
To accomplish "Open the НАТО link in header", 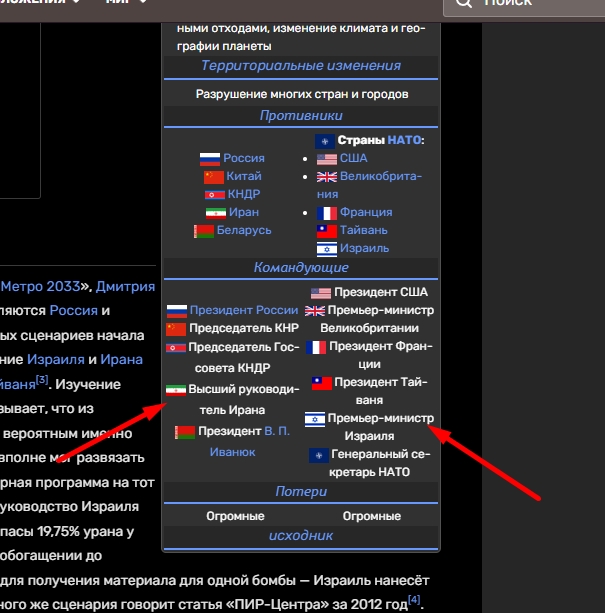I will [405, 140].
